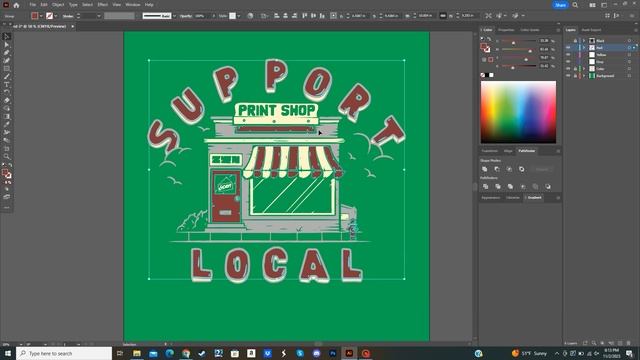The image size is (640, 360).
Task: Toggle the lock on the Black layer
Action: click(x=575, y=41)
